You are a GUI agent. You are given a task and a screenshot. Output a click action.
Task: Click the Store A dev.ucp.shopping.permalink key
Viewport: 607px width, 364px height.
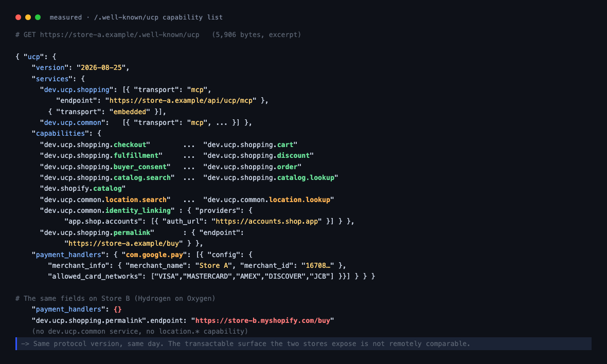click(97, 233)
